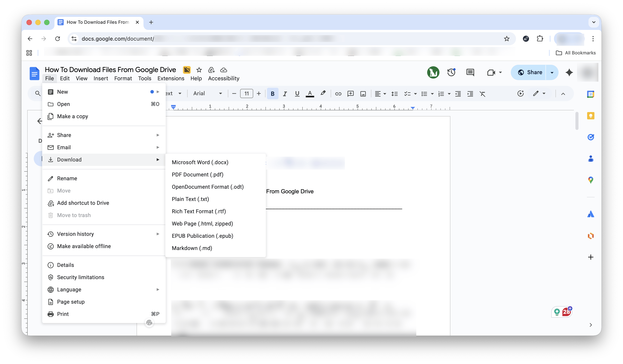This screenshot has height=364, width=623.
Task: Open the comments panel icon
Action: tap(470, 72)
